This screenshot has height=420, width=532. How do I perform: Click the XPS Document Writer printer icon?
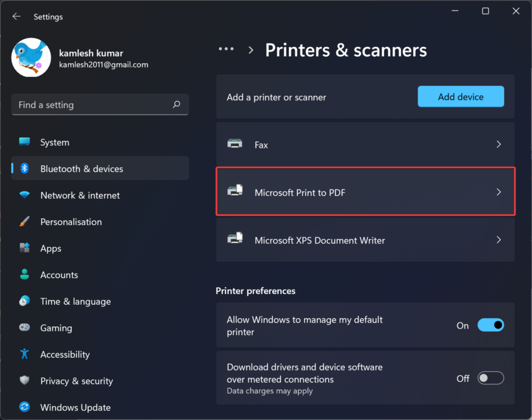point(235,238)
